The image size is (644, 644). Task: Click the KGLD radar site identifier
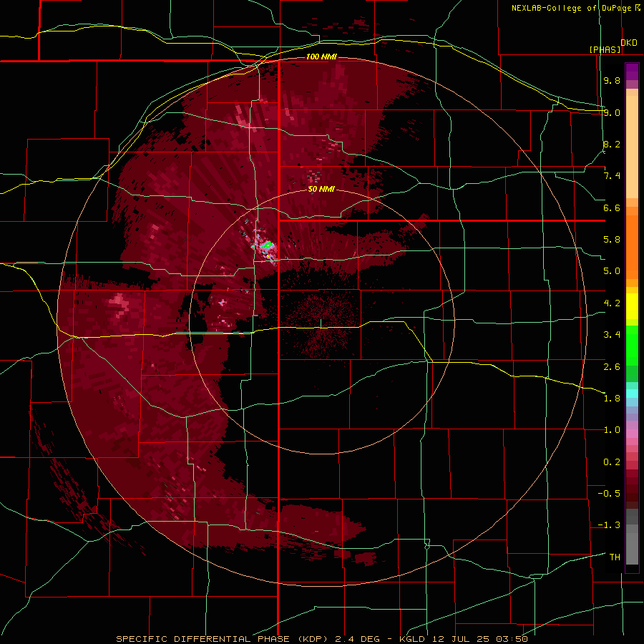point(413,639)
